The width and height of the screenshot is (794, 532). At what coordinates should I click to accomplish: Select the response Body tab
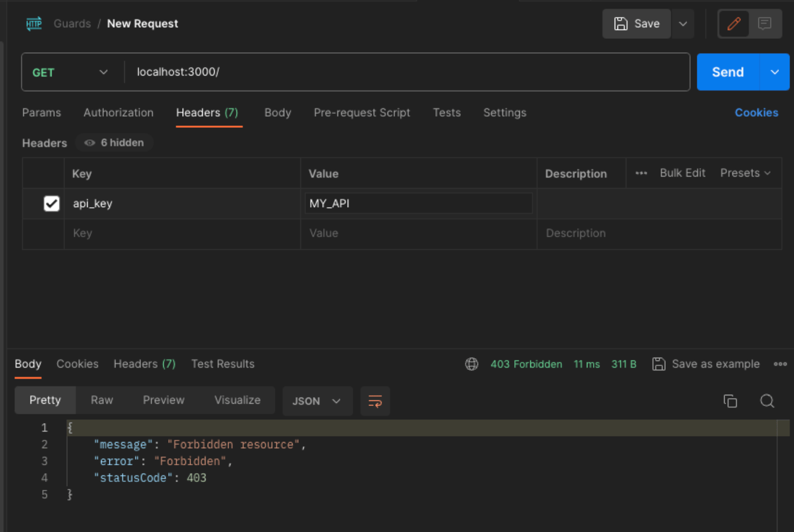(x=28, y=364)
